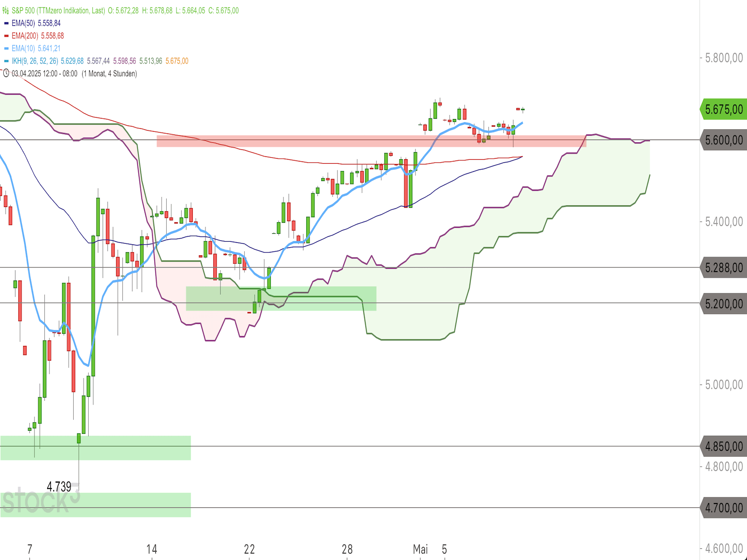The width and height of the screenshot is (747, 560).
Task: Click the Mai month label on time axis
Action: point(421,549)
